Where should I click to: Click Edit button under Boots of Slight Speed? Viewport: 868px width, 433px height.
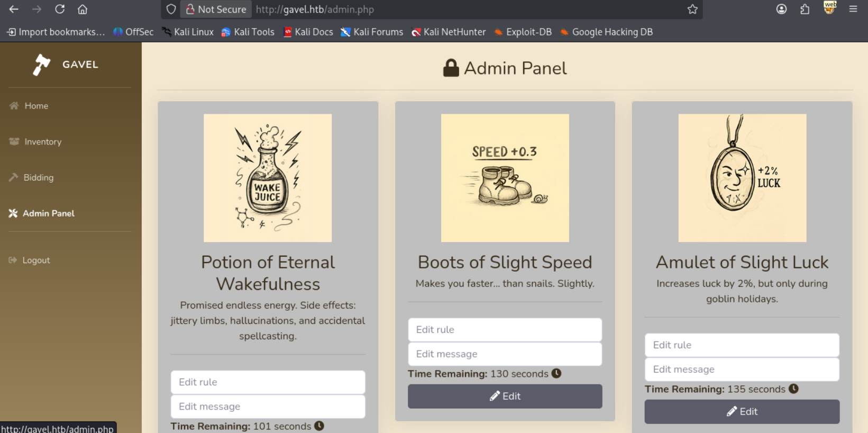click(x=505, y=396)
